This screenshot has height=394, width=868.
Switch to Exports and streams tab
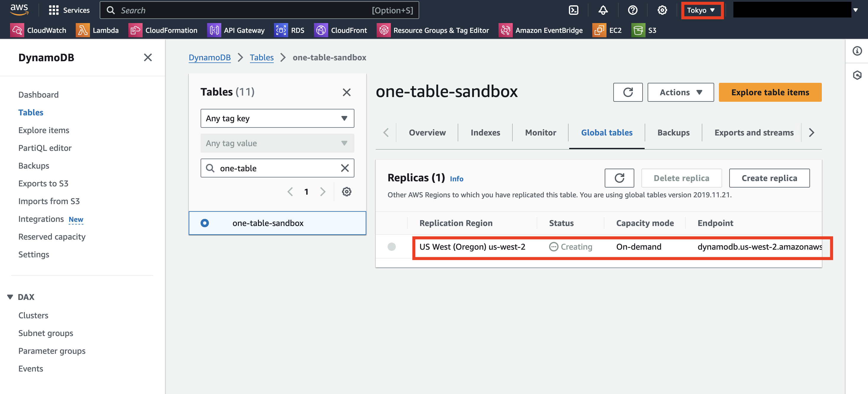click(x=754, y=133)
